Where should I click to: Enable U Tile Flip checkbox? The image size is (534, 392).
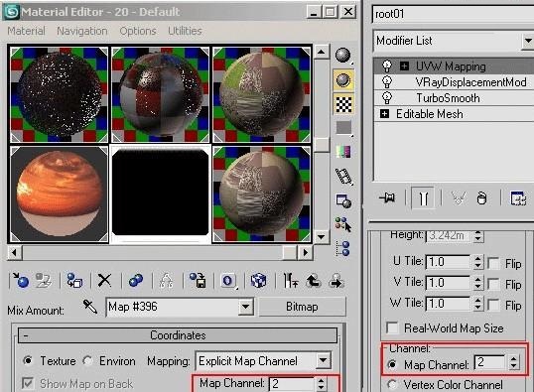[x=493, y=263]
